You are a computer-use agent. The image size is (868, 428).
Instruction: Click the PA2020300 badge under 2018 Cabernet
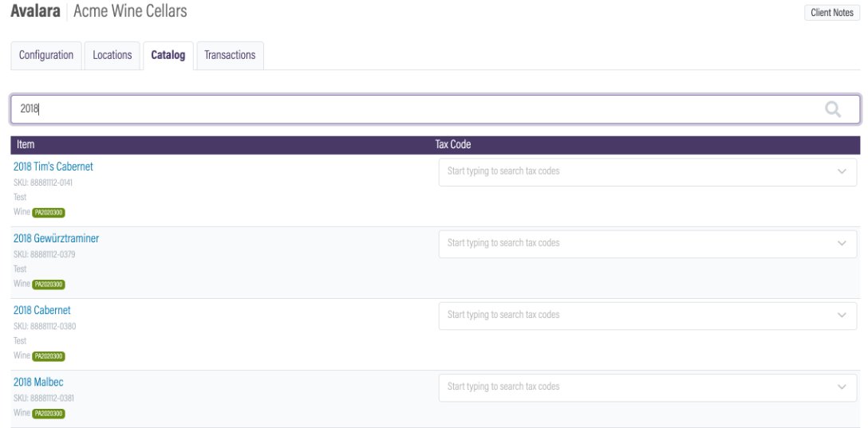(x=49, y=357)
